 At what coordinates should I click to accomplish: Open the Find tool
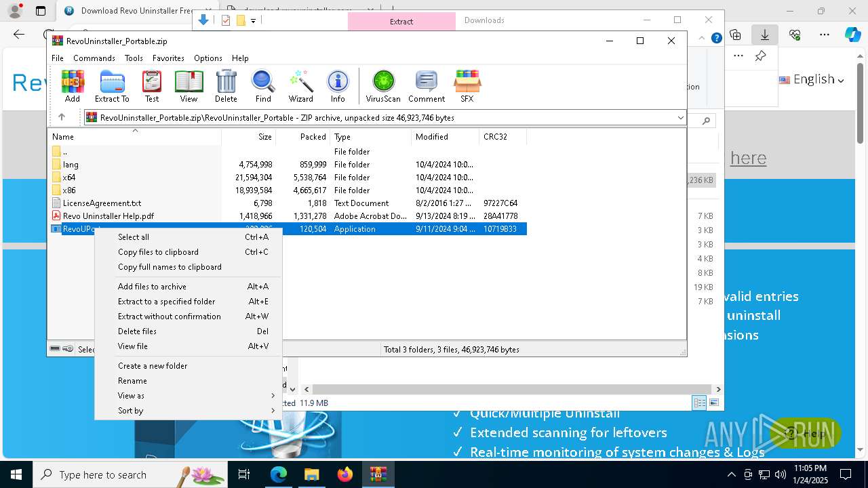263,86
